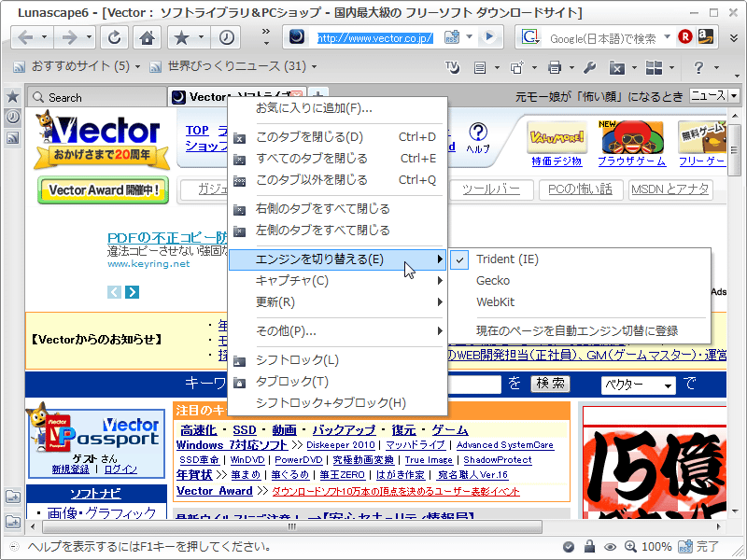This screenshot has height=560, width=747.
Task: Choose お気に入りに追加(F)... menu item
Action: [x=337, y=108]
